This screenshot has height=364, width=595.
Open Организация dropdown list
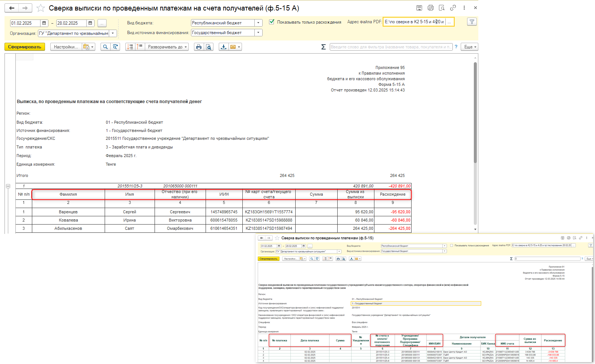click(x=113, y=33)
